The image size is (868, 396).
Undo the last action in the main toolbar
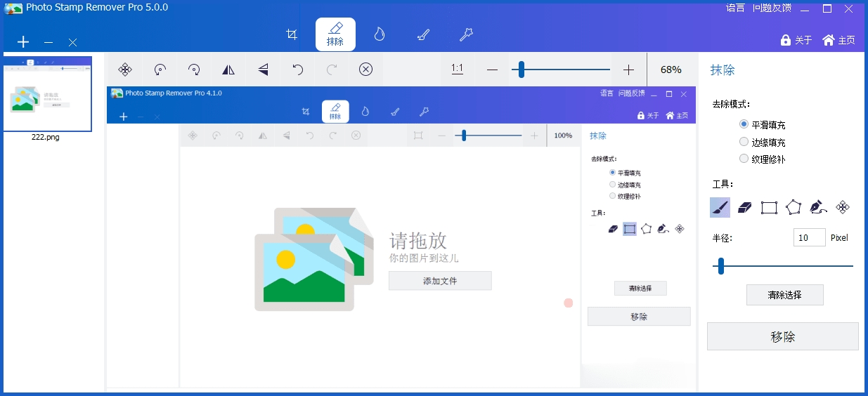click(297, 69)
